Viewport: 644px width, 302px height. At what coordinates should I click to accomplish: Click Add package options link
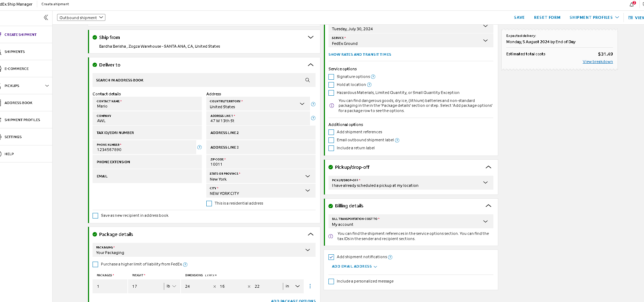coord(293,301)
